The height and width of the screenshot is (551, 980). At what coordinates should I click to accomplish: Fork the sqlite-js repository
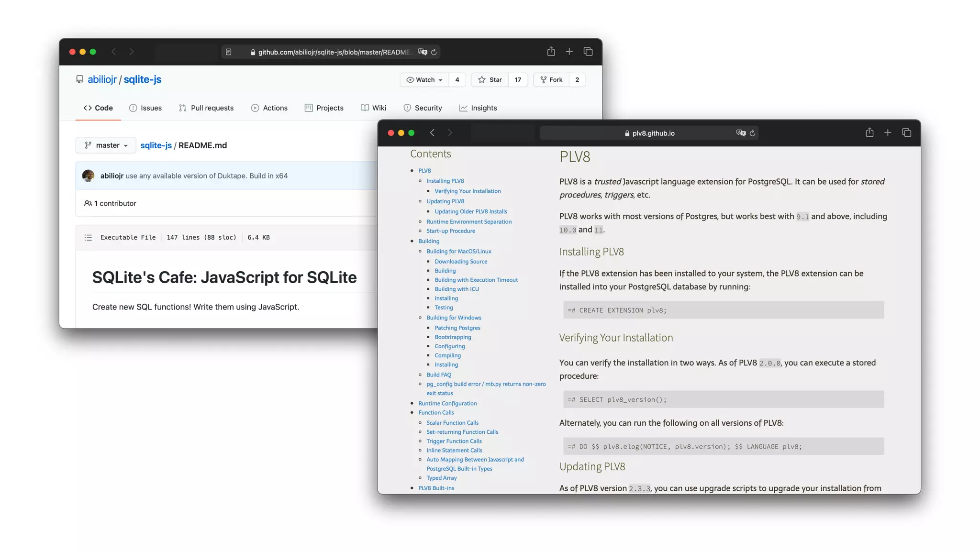click(x=551, y=80)
